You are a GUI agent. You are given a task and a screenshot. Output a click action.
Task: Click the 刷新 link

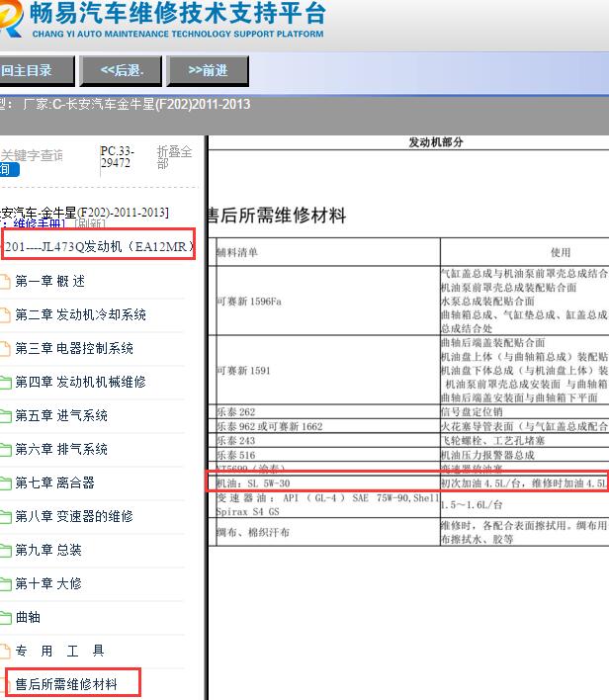(90, 224)
